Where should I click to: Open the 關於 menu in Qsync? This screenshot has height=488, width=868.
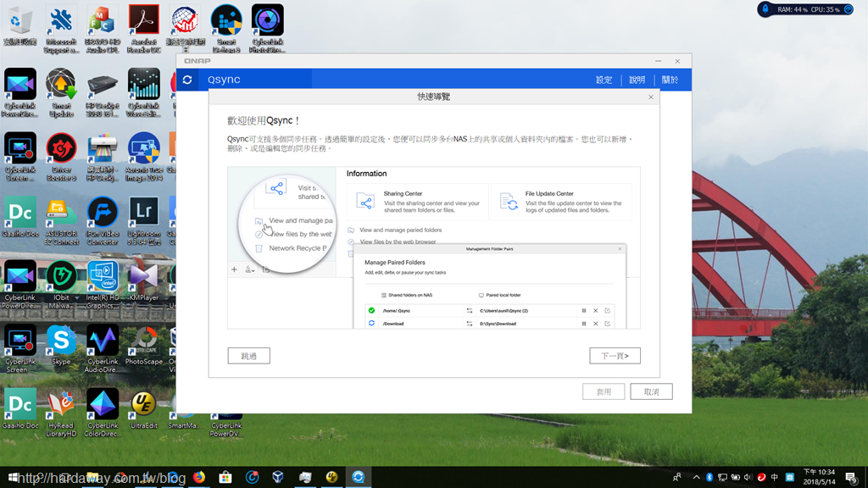coord(670,80)
